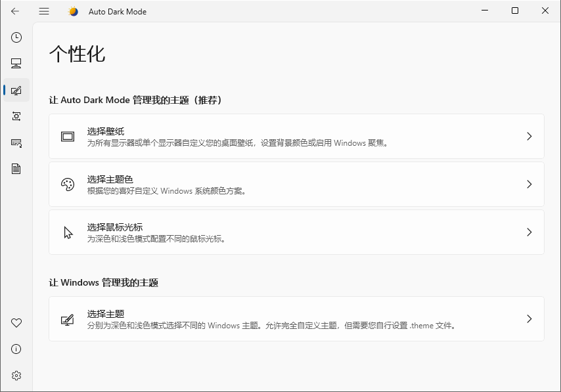Click the 让 Auto Dark Mode 管理我的主题 heading
561x392 pixels.
coord(135,100)
